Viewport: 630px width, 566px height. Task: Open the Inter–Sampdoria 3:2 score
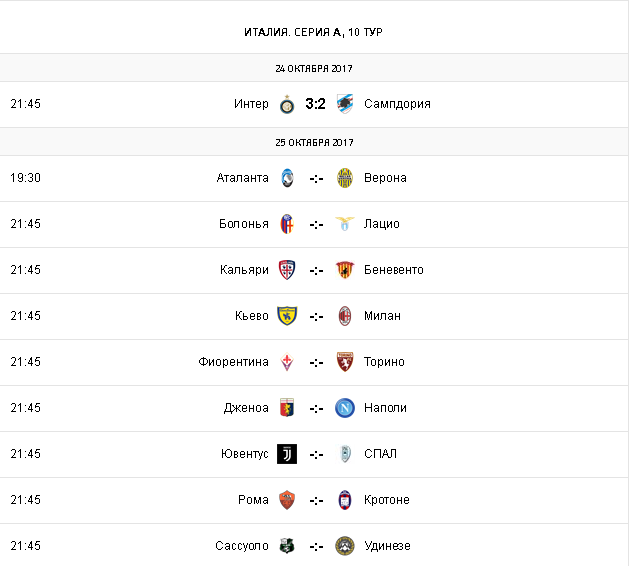point(316,104)
